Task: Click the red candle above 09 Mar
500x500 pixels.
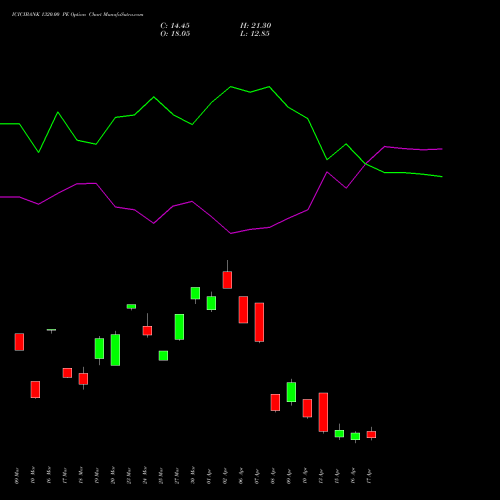Action: [19, 342]
